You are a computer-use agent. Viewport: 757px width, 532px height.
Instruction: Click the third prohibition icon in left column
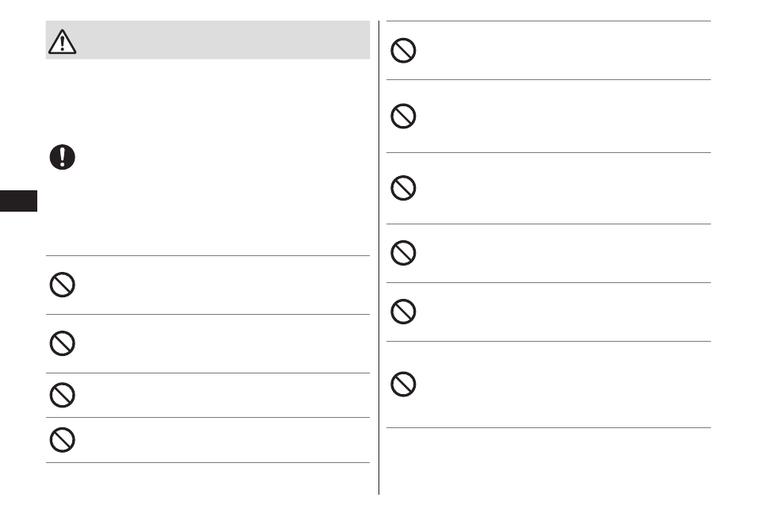(62, 395)
